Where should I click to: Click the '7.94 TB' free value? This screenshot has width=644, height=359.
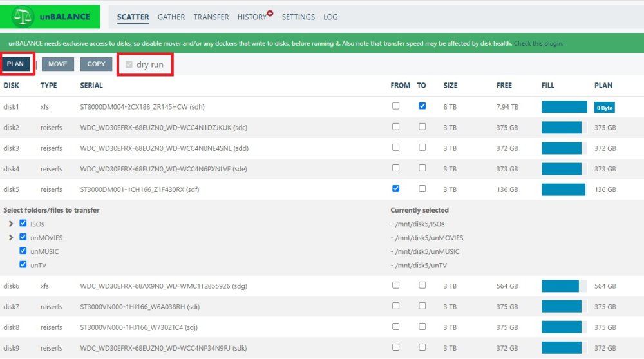(507, 107)
